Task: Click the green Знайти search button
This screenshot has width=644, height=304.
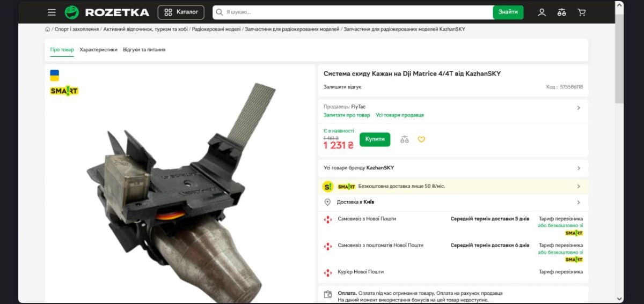Action: (508, 12)
